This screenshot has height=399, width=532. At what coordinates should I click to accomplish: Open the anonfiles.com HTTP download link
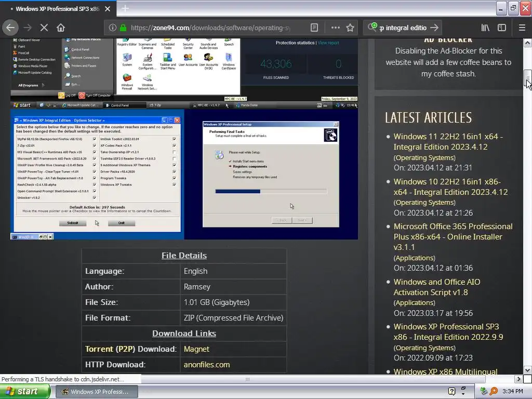pos(207,365)
